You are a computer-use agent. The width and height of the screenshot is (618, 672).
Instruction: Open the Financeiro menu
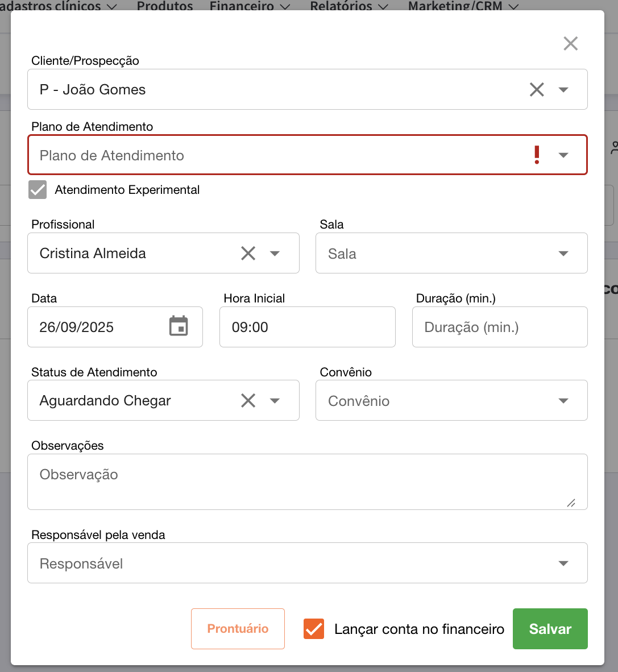coord(250,6)
